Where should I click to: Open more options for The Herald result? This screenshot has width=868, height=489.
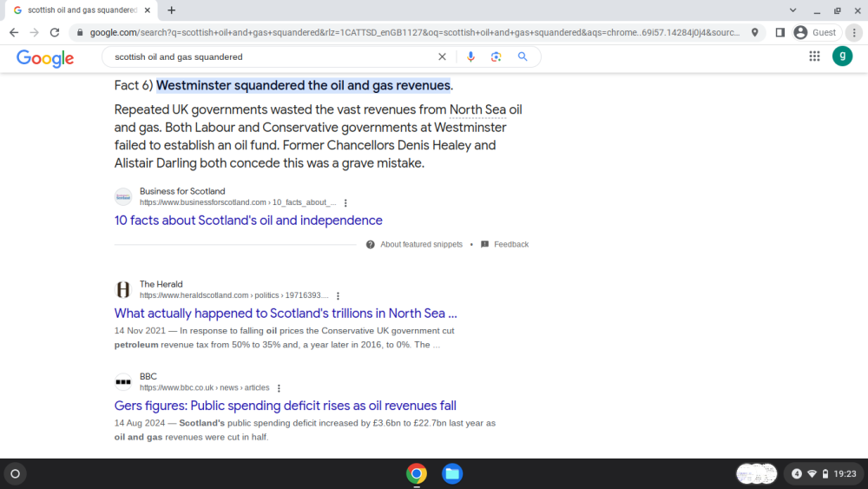[338, 295]
